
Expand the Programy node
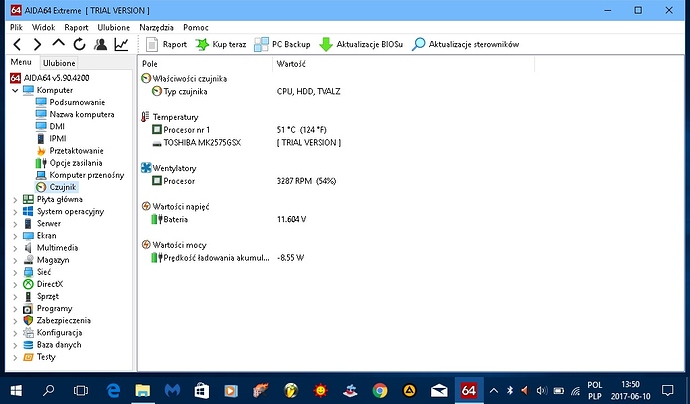click(15, 309)
